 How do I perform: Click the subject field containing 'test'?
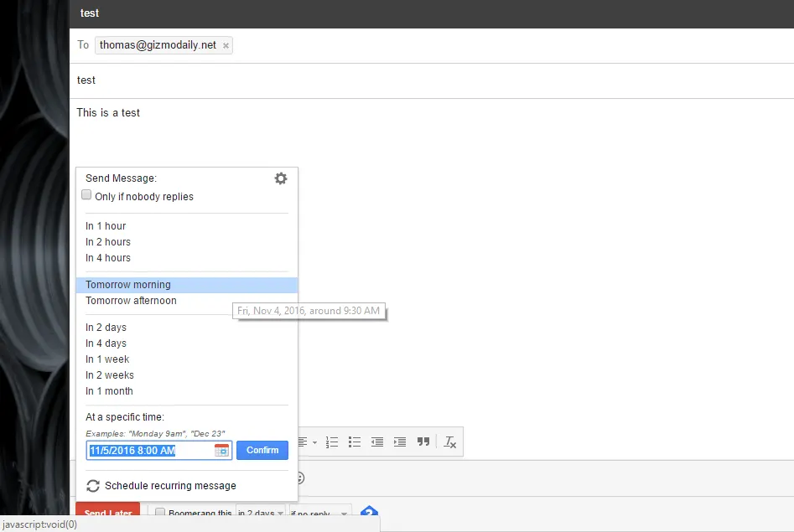432,80
